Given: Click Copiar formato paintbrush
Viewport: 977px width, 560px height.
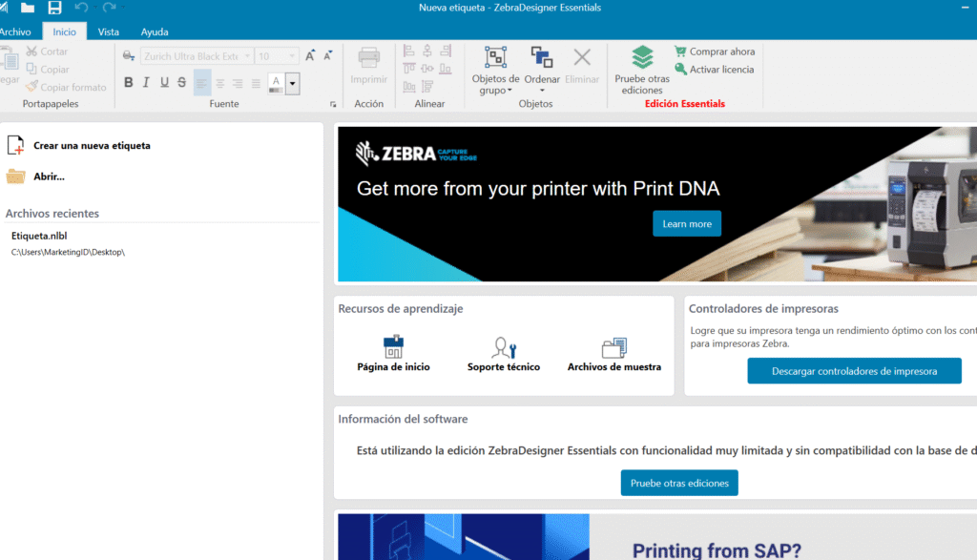Looking at the screenshot, I should (x=66, y=87).
